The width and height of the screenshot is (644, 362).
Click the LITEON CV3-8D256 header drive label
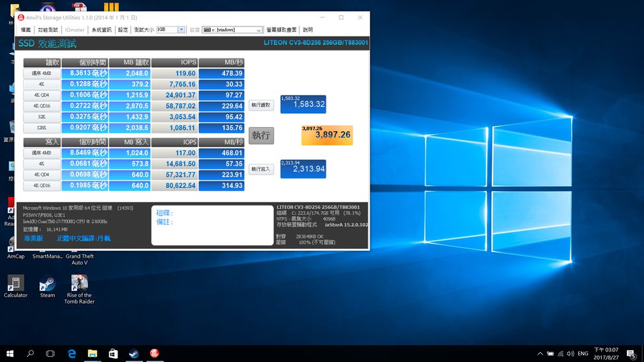tap(316, 43)
